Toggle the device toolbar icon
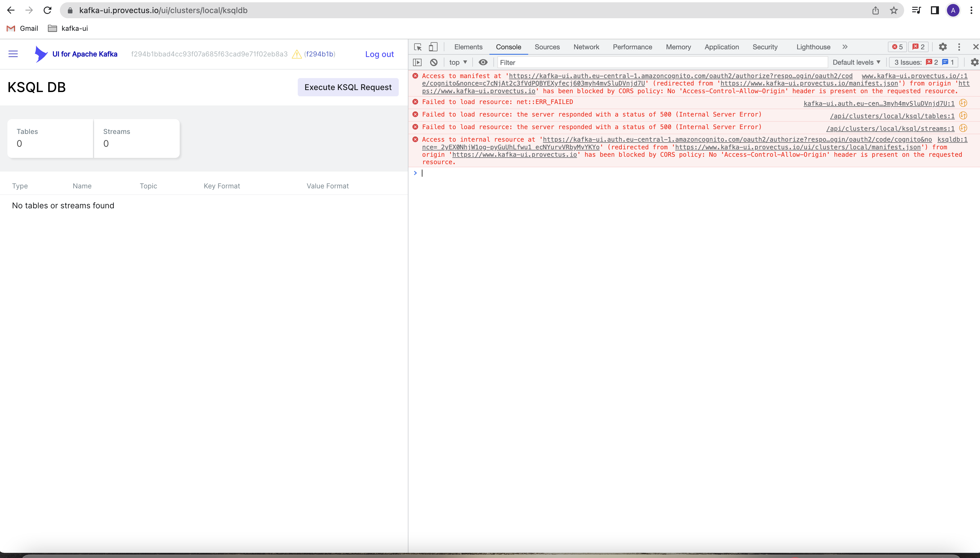980x558 pixels. tap(433, 47)
